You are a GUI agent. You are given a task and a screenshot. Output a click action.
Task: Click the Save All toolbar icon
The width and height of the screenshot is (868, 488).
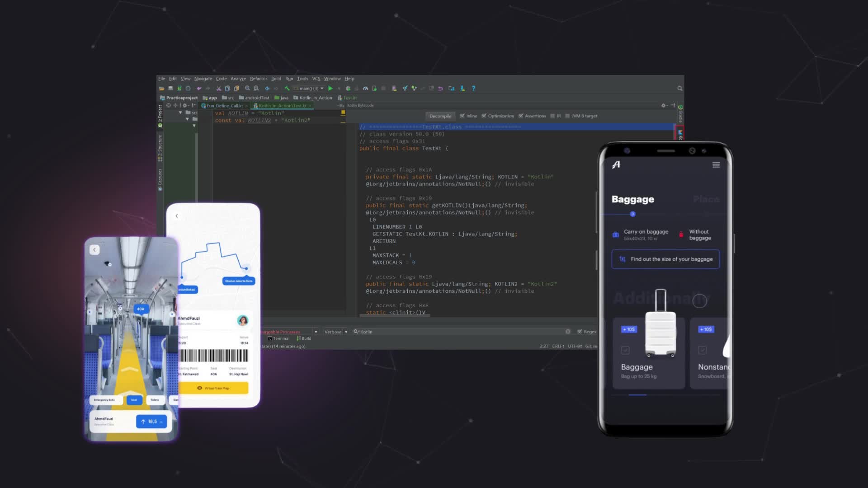170,89
